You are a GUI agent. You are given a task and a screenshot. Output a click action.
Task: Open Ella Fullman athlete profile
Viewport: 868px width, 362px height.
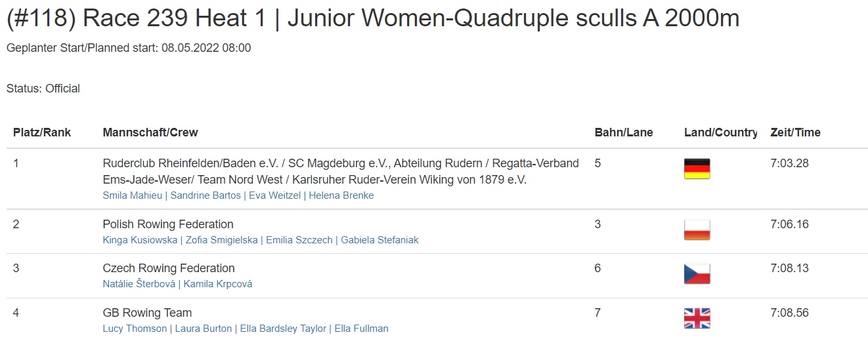[362, 329]
